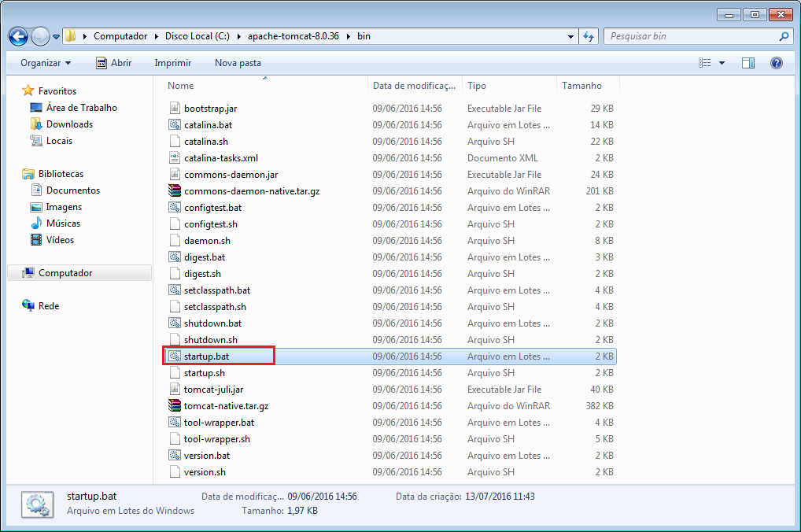Select the file named startup.sh
The width and height of the screenshot is (801, 532).
coord(205,373)
